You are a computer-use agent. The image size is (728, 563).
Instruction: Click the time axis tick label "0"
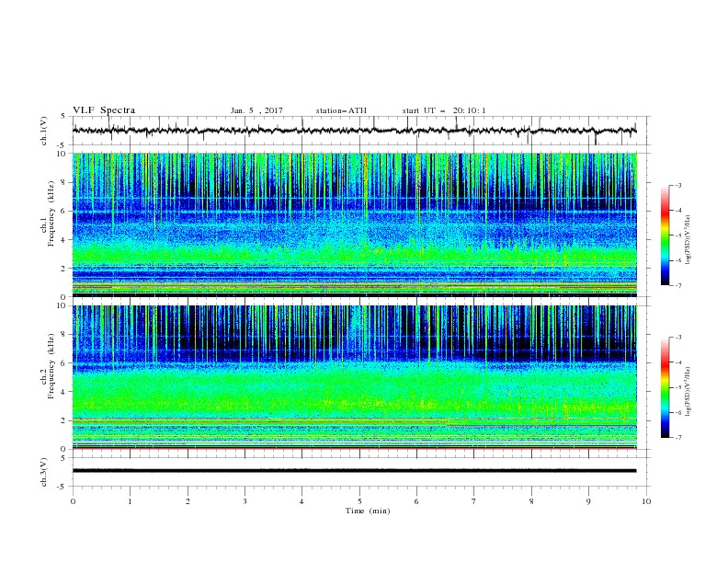[x=73, y=501]
